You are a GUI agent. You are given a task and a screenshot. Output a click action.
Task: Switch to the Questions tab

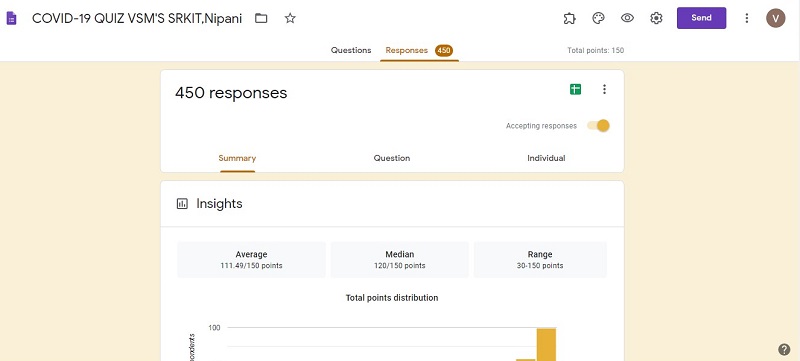tap(351, 50)
